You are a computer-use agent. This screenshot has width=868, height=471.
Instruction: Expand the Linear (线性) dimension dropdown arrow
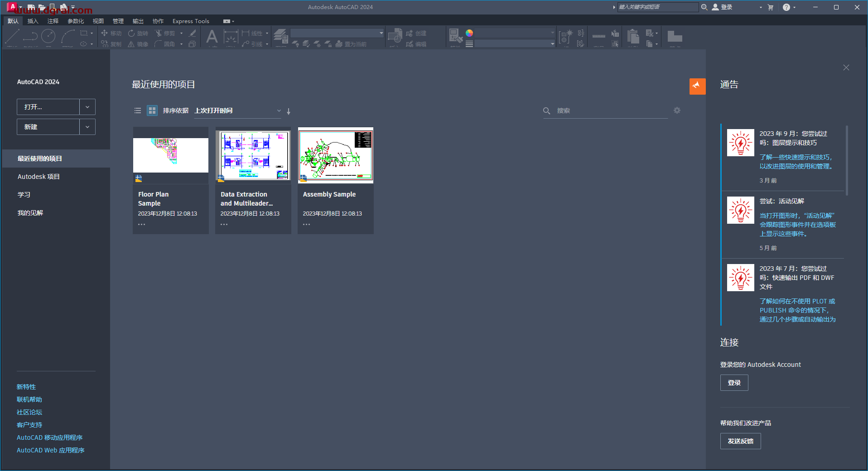coord(267,33)
